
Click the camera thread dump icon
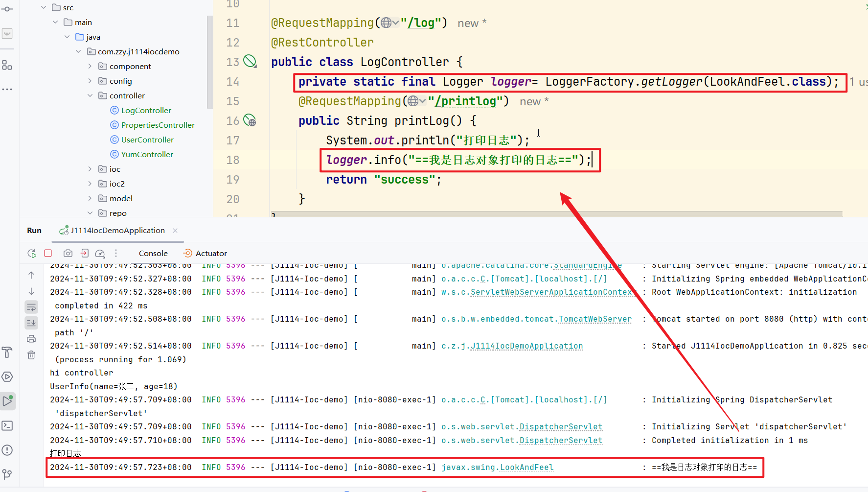pyautogui.click(x=68, y=253)
